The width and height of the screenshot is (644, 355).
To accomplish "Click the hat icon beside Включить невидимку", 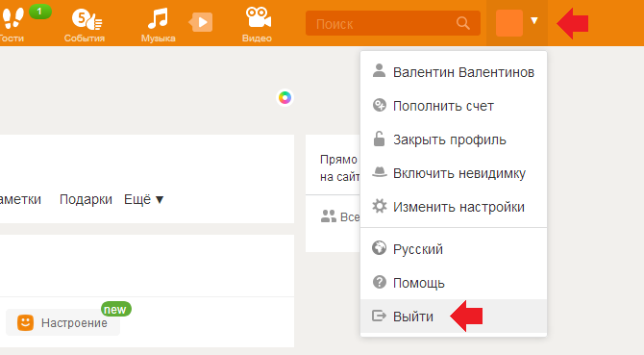I will pos(379,172).
